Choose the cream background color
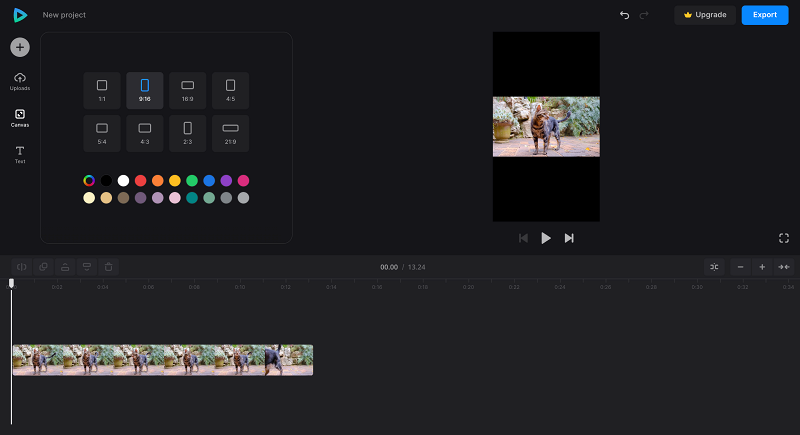The width and height of the screenshot is (800, 435). click(x=89, y=198)
